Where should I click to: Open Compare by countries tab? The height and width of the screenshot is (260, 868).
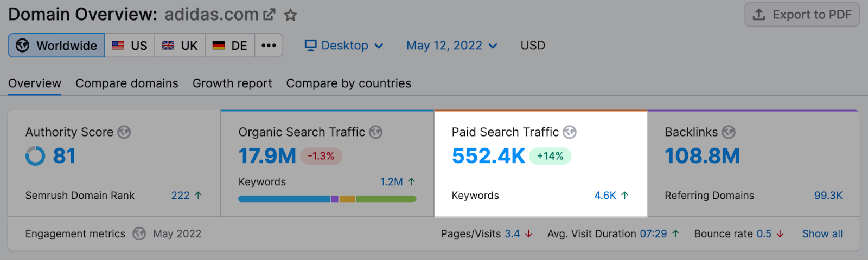tap(349, 83)
